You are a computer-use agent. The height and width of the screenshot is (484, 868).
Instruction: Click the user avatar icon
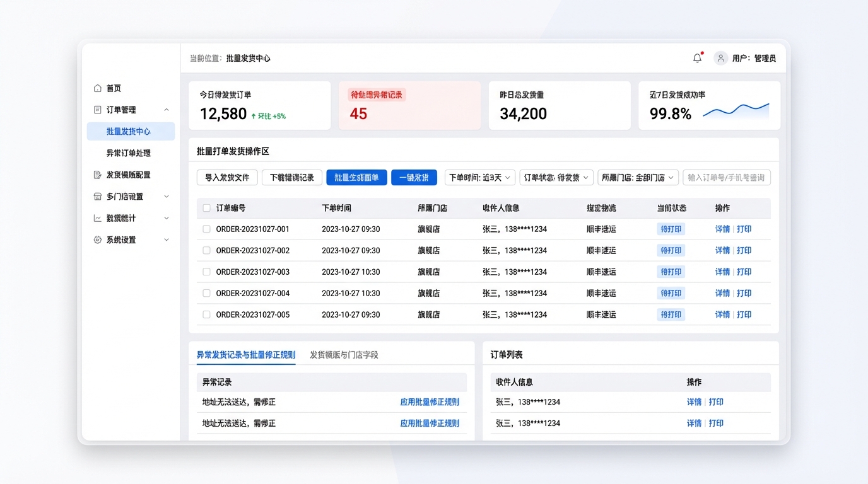(720, 58)
